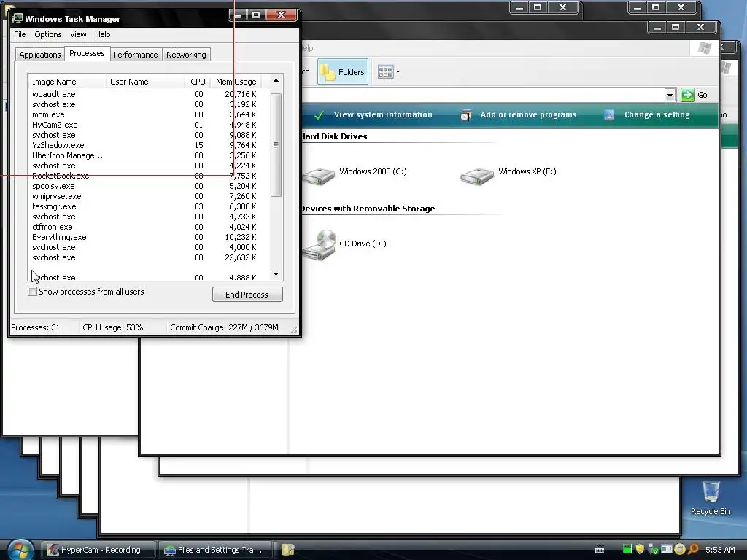
Task: Click the folder icon in the taskbar
Action: pyautogui.click(x=287, y=550)
